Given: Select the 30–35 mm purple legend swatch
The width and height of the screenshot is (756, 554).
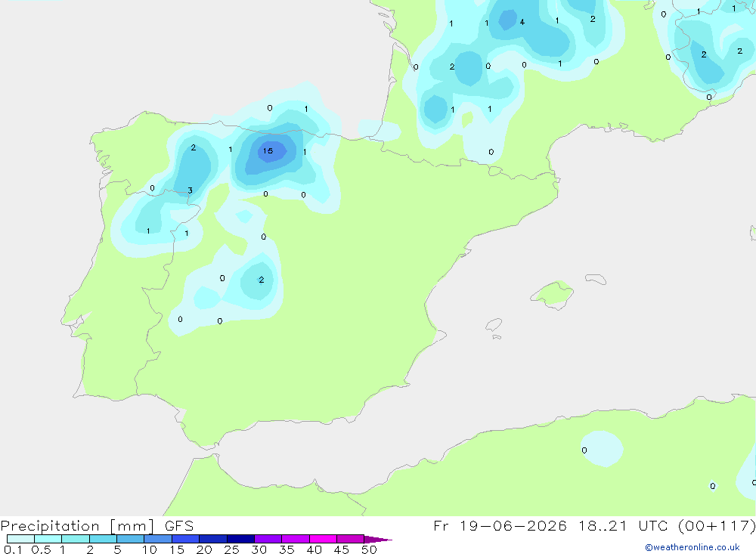Looking at the screenshot, I should click(x=268, y=539).
